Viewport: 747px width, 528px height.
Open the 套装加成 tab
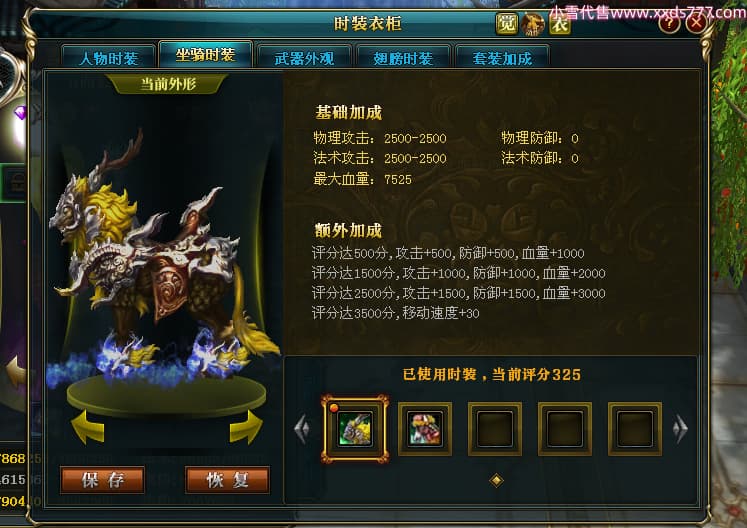coord(502,58)
